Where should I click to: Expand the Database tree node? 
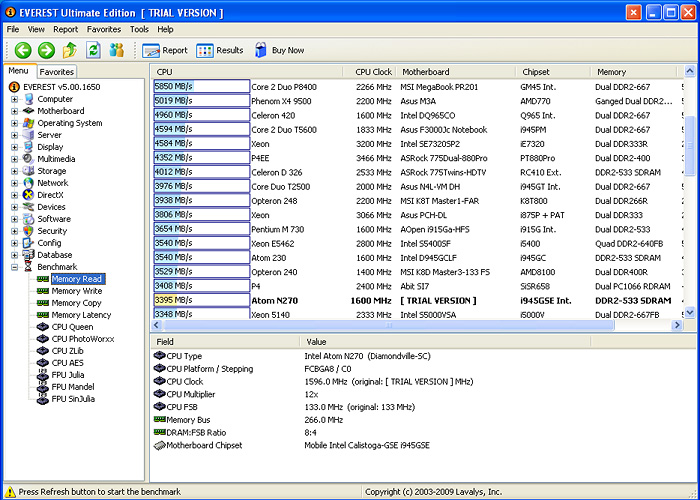pyautogui.click(x=14, y=255)
